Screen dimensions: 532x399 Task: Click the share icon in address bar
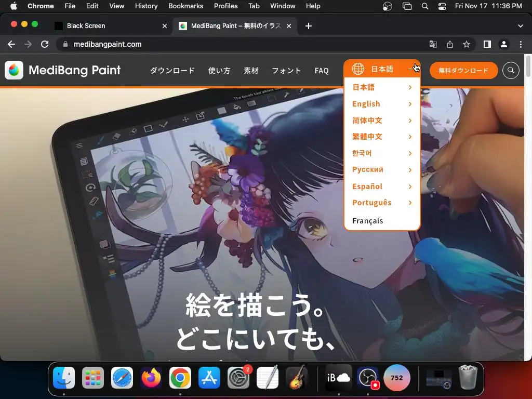(x=450, y=44)
